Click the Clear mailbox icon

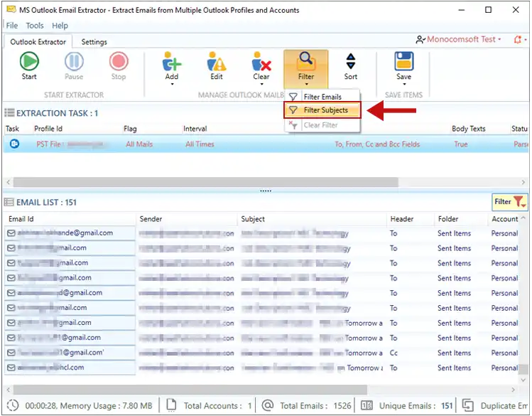(x=261, y=61)
